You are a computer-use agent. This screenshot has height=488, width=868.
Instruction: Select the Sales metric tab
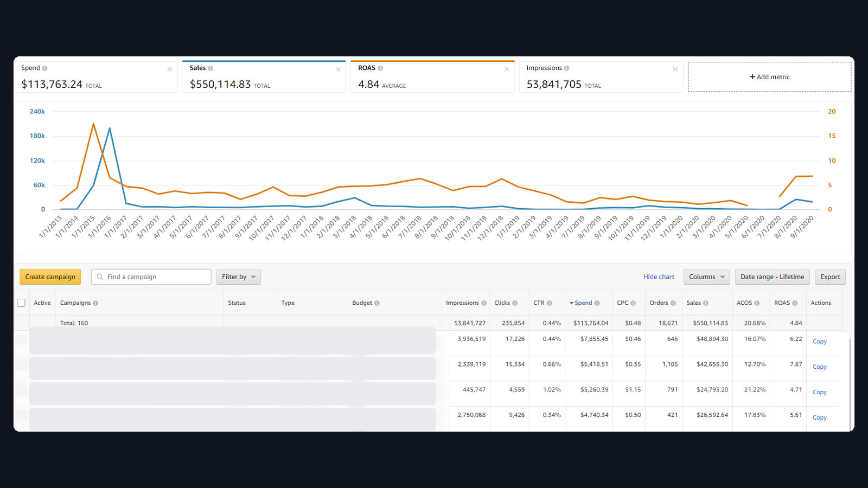[x=264, y=77]
